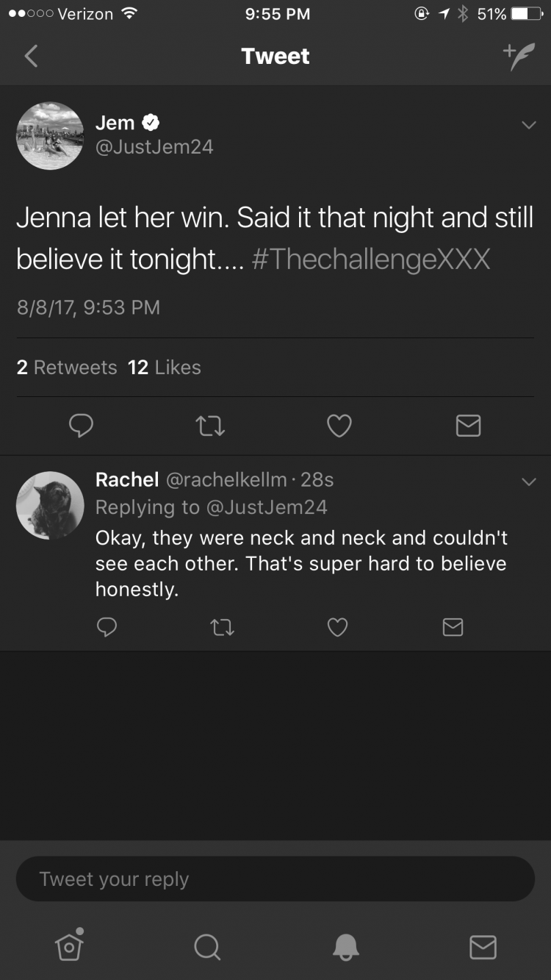
Task: Go back using the top-left arrow
Action: point(31,56)
